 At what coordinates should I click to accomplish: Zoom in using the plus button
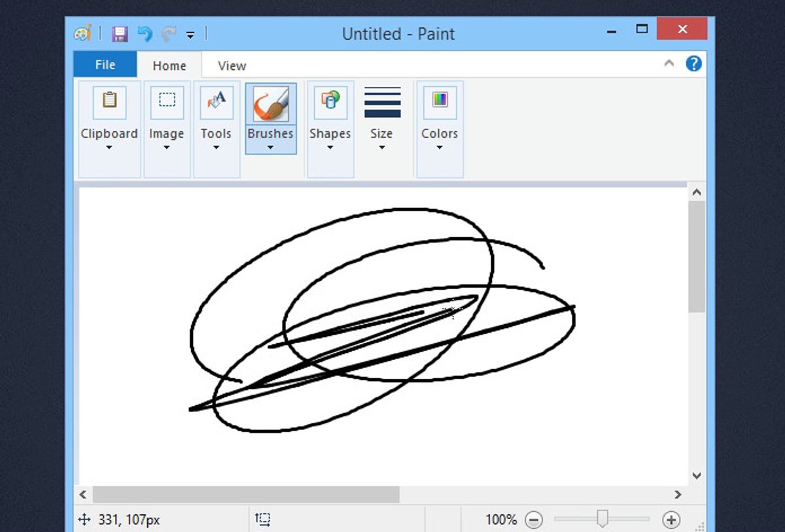point(671,520)
